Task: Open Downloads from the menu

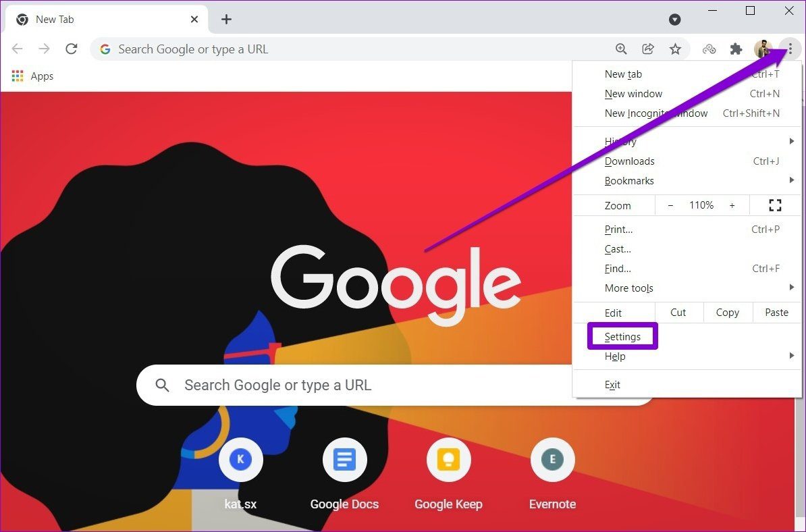Action: pyautogui.click(x=687, y=161)
